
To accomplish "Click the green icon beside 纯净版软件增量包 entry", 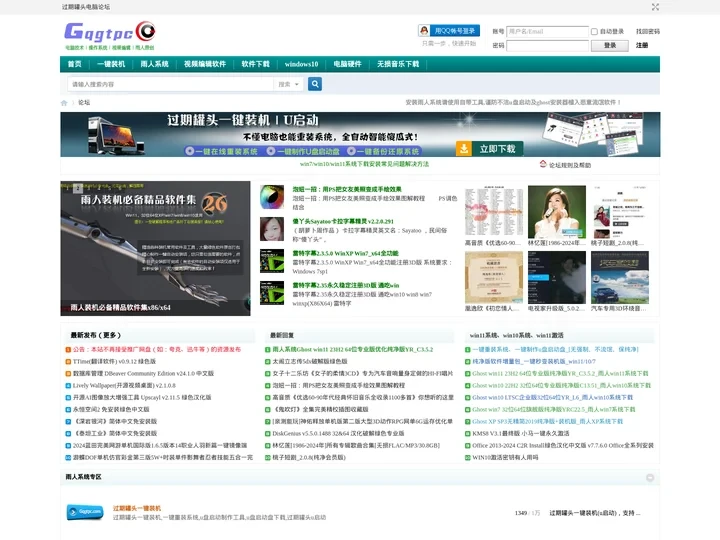I will (467, 362).
